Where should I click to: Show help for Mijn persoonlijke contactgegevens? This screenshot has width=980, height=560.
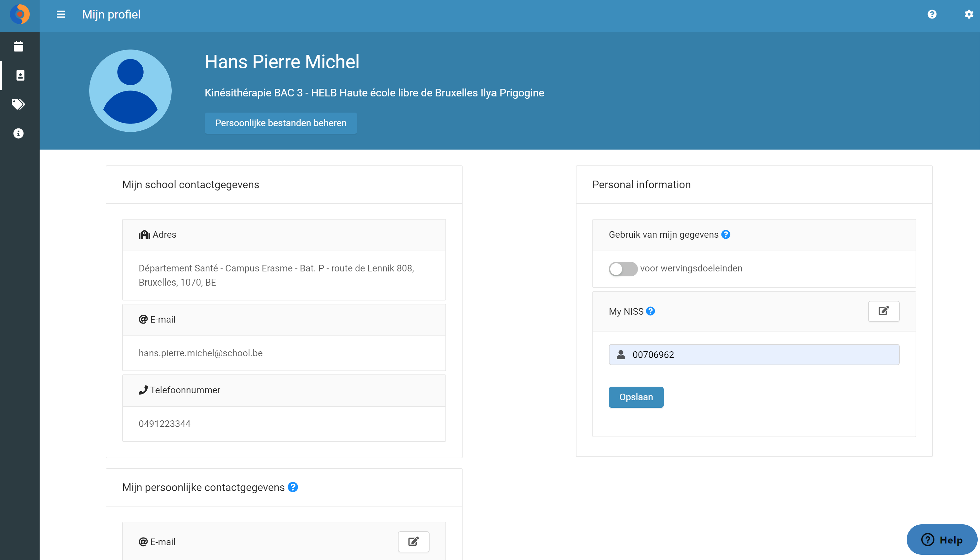tap(293, 487)
